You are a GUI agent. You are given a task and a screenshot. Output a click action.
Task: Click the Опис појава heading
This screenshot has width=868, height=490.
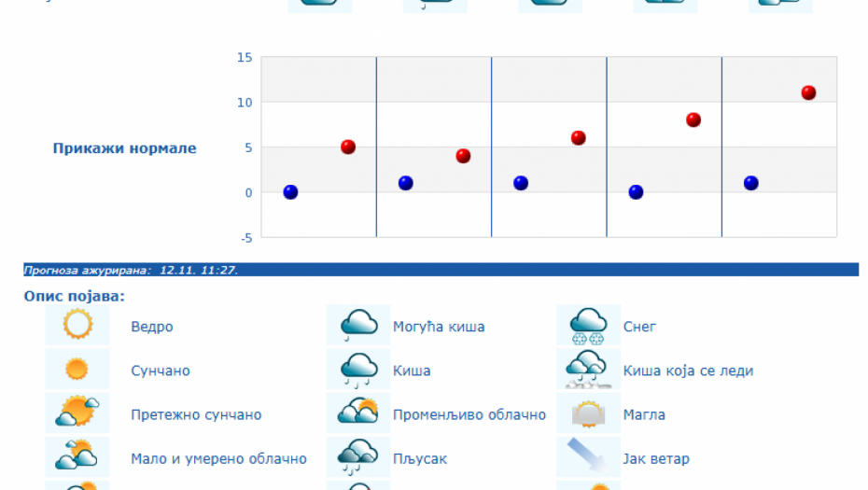(x=75, y=296)
